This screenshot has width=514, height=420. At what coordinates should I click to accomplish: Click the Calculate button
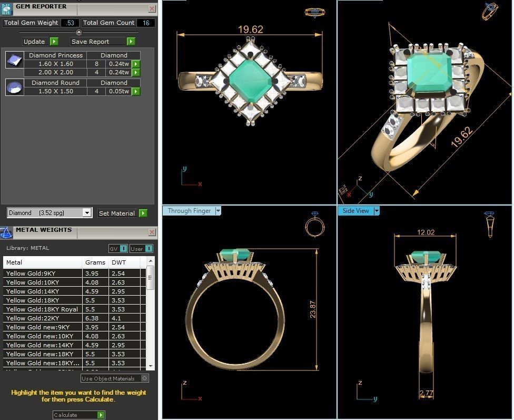(x=78, y=415)
